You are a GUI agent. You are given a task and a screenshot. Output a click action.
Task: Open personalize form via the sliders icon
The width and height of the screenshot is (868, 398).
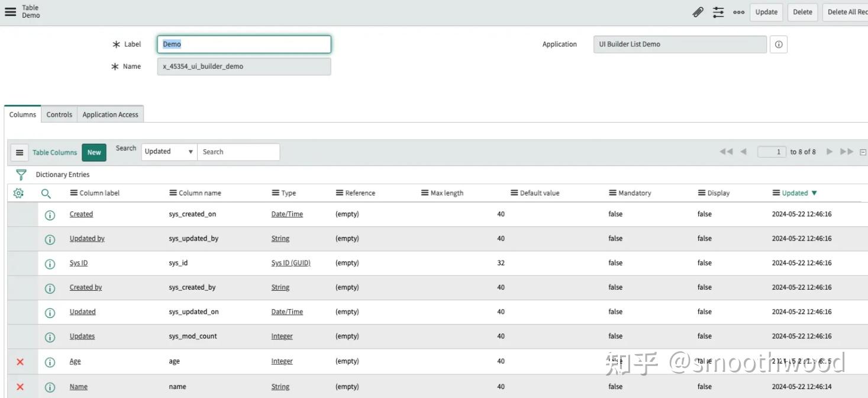pyautogui.click(x=718, y=12)
